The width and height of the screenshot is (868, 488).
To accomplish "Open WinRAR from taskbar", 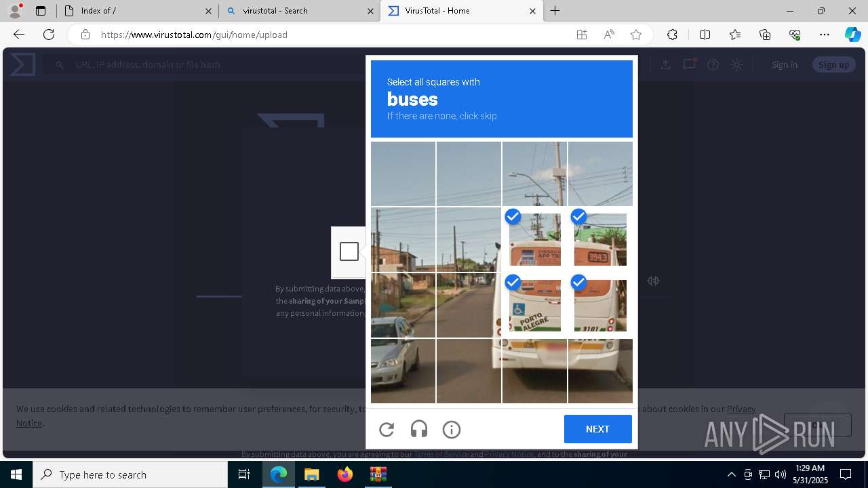I will point(378,474).
